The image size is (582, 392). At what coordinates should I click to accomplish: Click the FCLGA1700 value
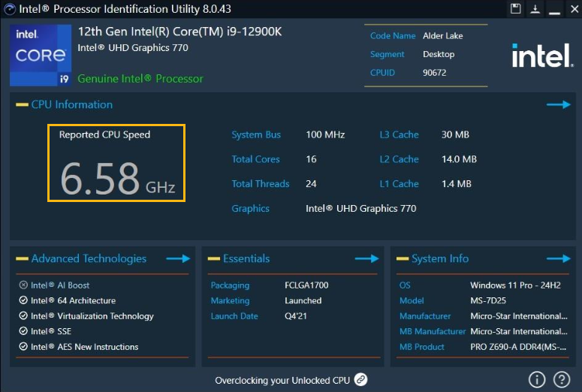pyautogui.click(x=306, y=285)
